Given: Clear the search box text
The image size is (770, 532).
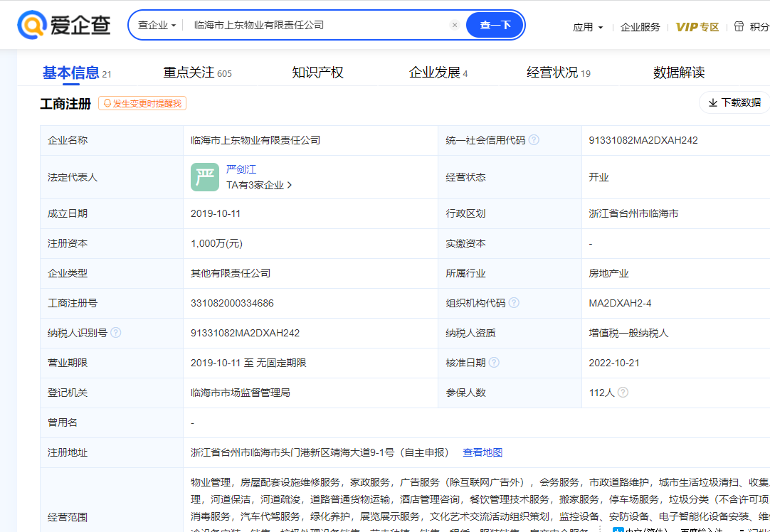Looking at the screenshot, I should coord(455,25).
